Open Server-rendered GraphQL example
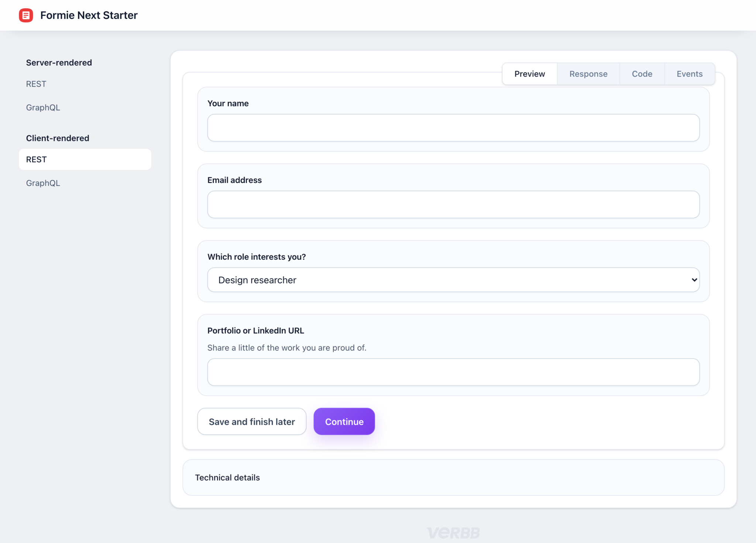The height and width of the screenshot is (543, 756). pyautogui.click(x=43, y=108)
